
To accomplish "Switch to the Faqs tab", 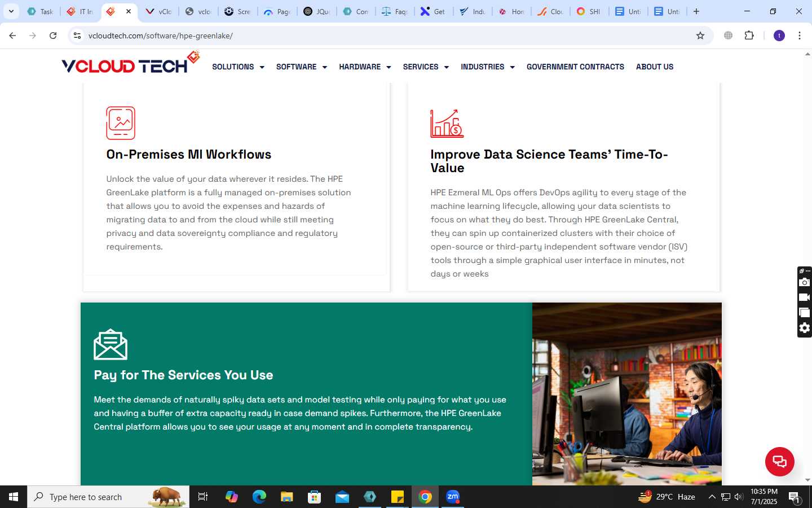I will pos(395,11).
